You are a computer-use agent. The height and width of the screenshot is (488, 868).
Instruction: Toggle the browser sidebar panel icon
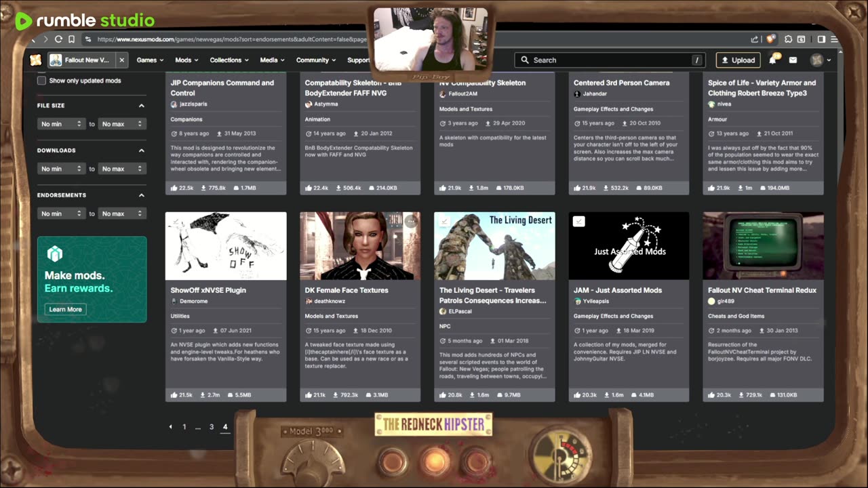[821, 39]
